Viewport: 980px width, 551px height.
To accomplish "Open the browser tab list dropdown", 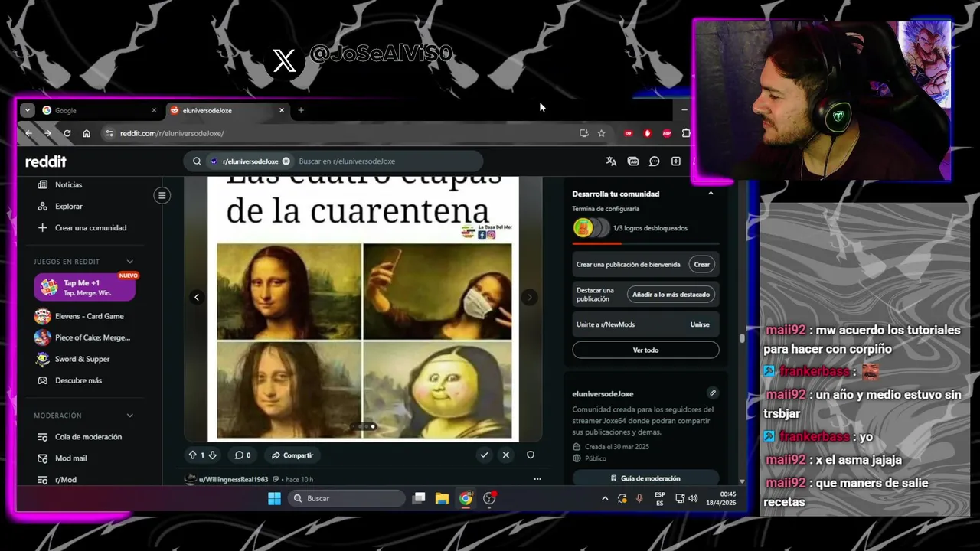I will (x=28, y=110).
